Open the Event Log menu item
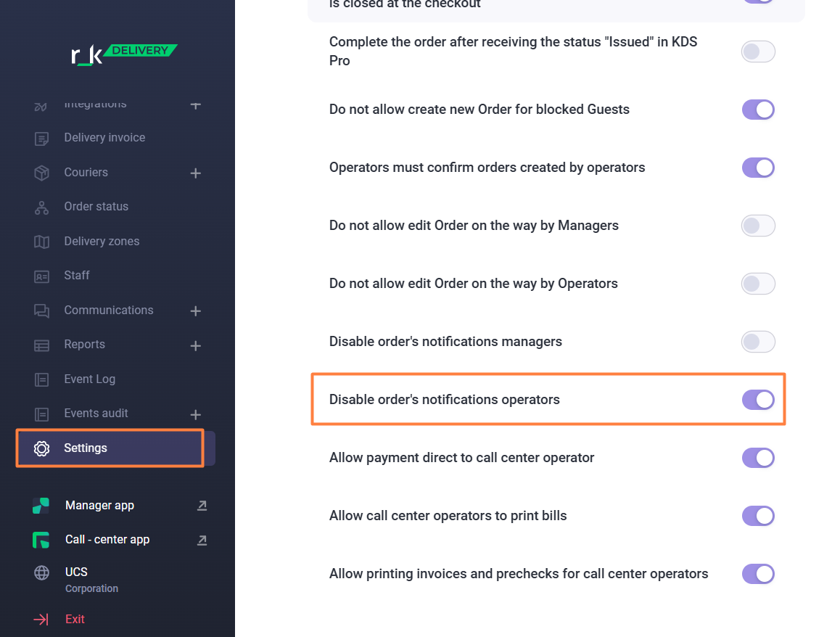Viewport: 840px width, 637px height. pyautogui.click(x=89, y=379)
